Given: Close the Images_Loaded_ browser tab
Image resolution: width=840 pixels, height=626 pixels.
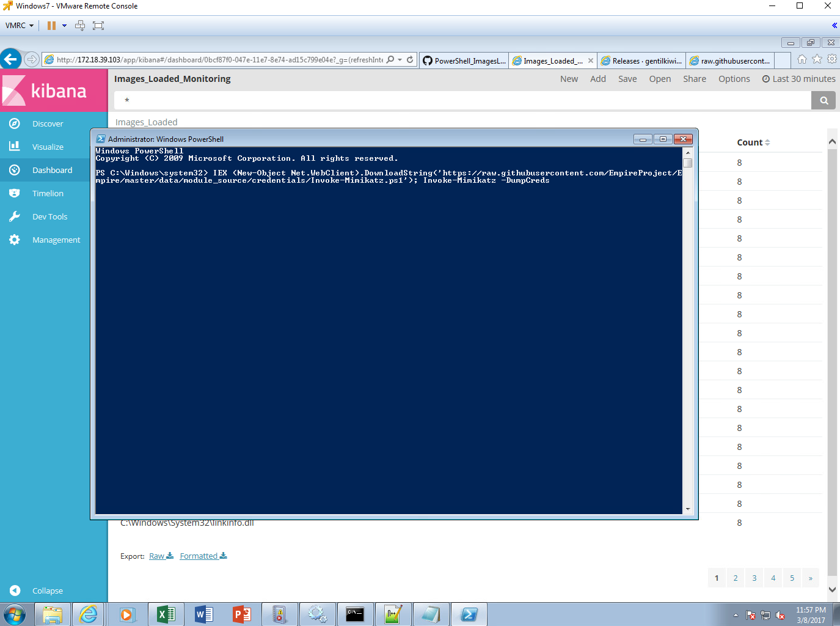Looking at the screenshot, I should pyautogui.click(x=591, y=61).
